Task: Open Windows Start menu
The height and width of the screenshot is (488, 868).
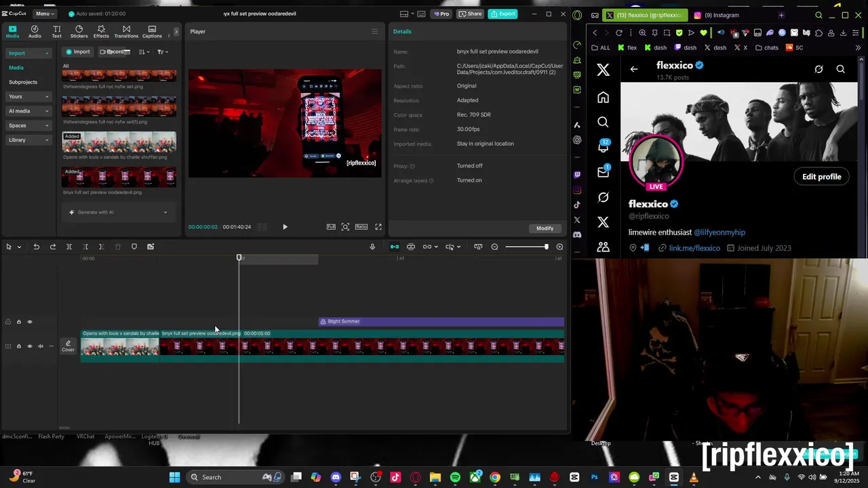Action: (x=174, y=477)
